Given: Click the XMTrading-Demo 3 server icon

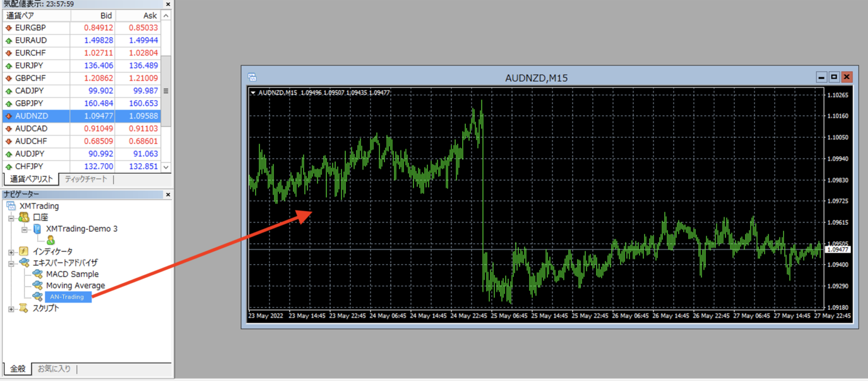Looking at the screenshot, I should pyautogui.click(x=37, y=229).
